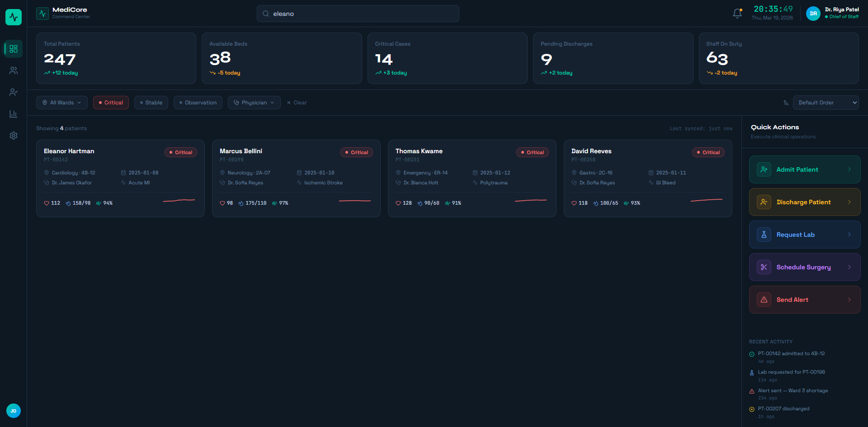Click the MediCore heartbeat logo icon
The image size is (868, 427).
click(42, 14)
